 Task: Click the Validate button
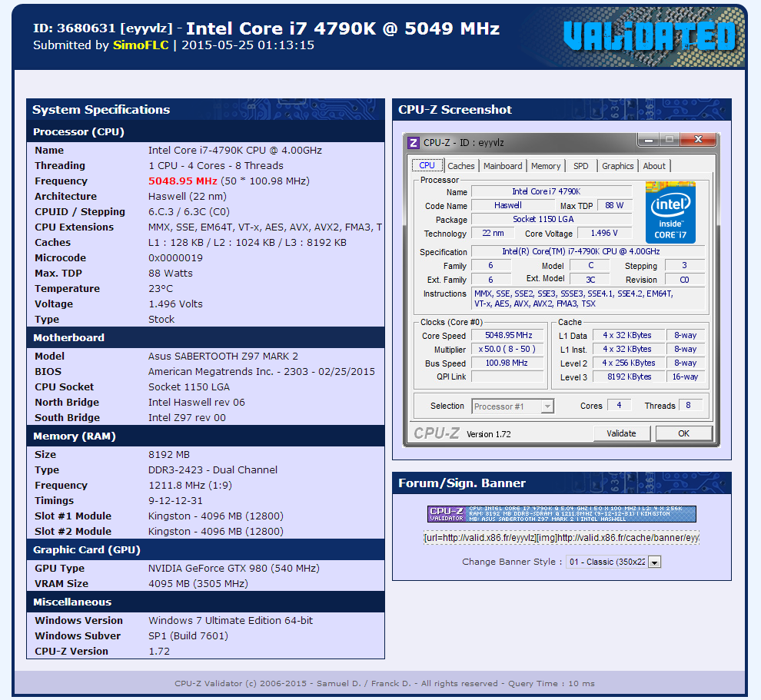[x=622, y=433]
